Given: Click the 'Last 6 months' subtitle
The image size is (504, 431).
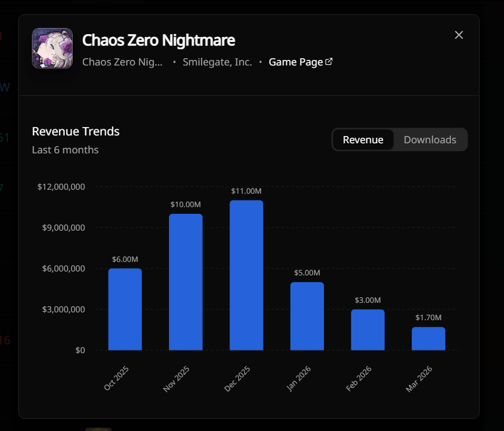Looking at the screenshot, I should coord(65,149).
